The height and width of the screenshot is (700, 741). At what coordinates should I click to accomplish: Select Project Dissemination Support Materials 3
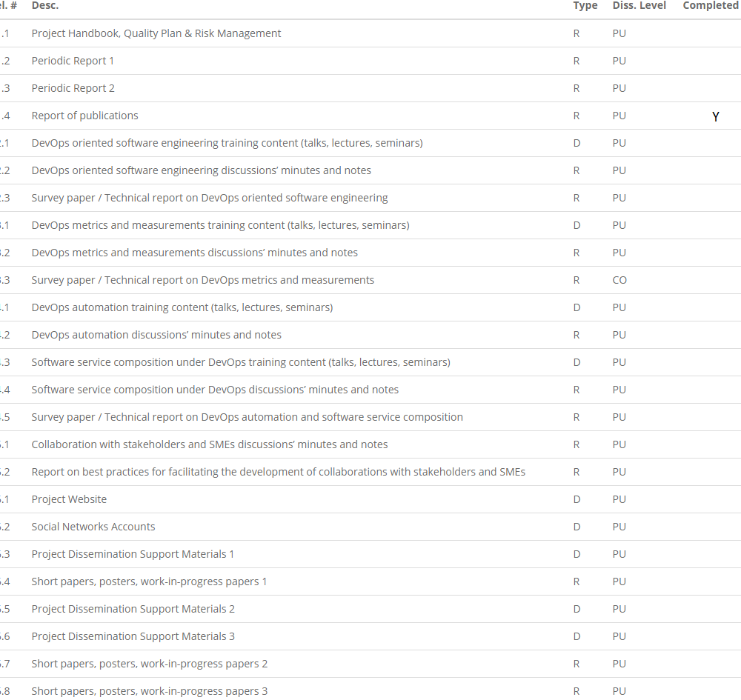[133, 636]
